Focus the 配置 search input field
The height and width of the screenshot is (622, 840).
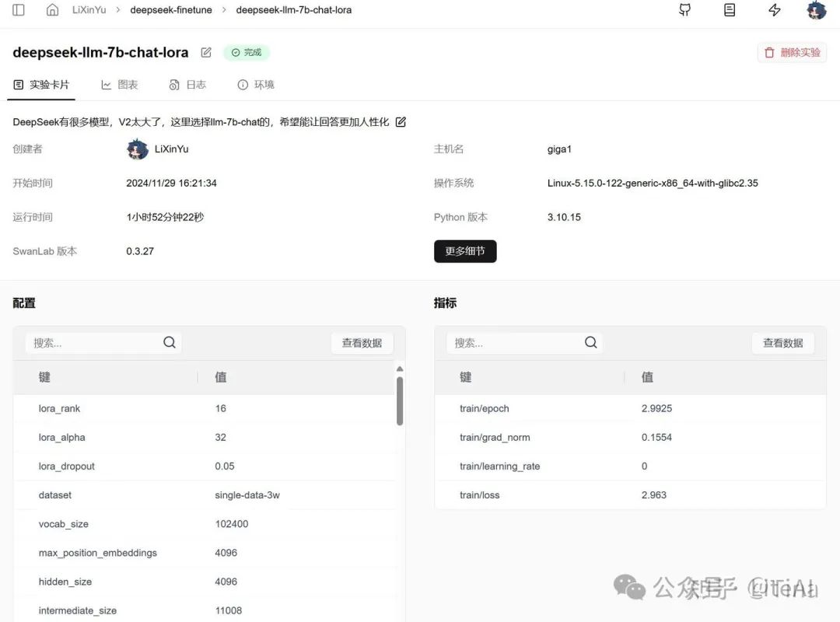coord(103,343)
